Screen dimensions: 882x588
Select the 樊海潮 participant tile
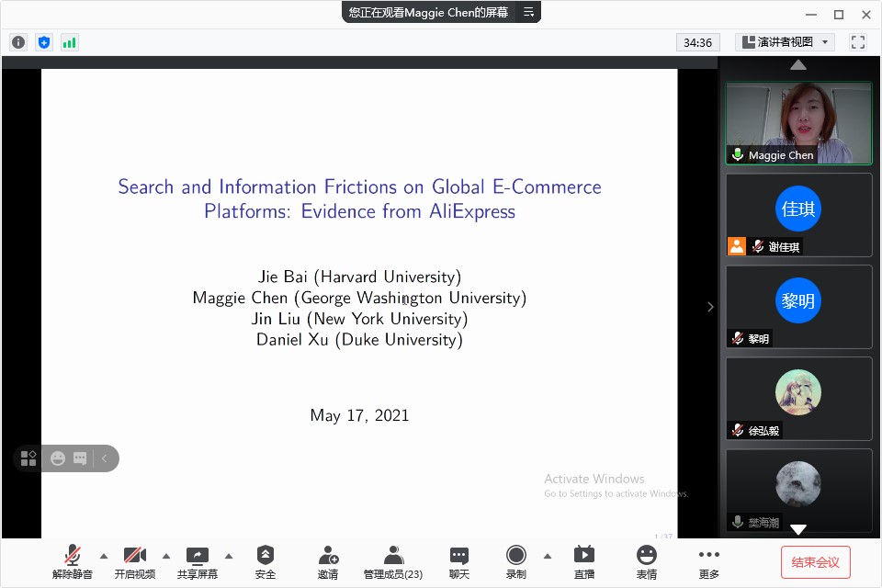click(x=798, y=490)
